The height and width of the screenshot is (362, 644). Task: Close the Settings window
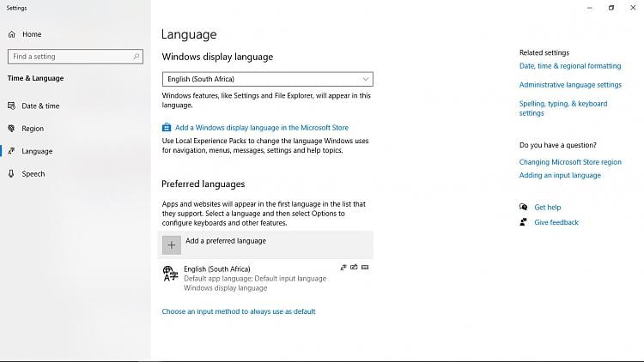tap(633, 8)
